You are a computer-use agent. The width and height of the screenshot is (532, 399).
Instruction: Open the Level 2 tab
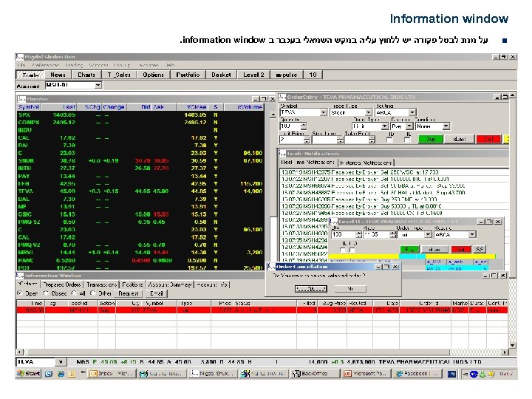tap(253, 75)
